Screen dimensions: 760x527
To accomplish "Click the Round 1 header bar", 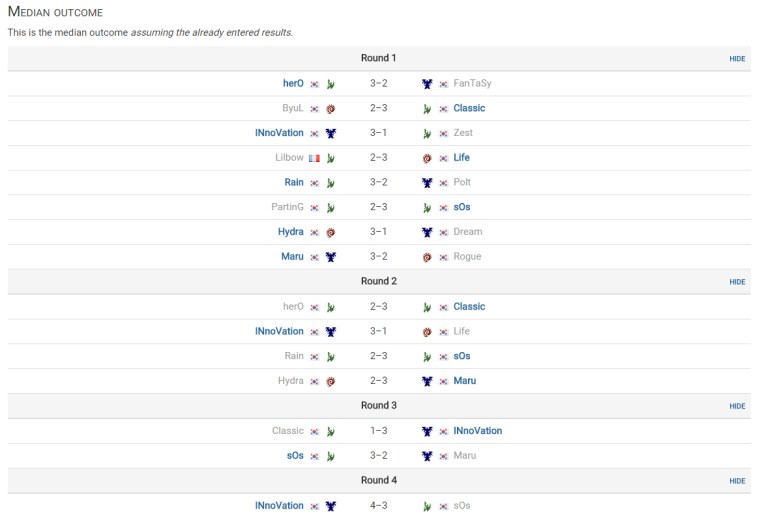I will [x=379, y=58].
